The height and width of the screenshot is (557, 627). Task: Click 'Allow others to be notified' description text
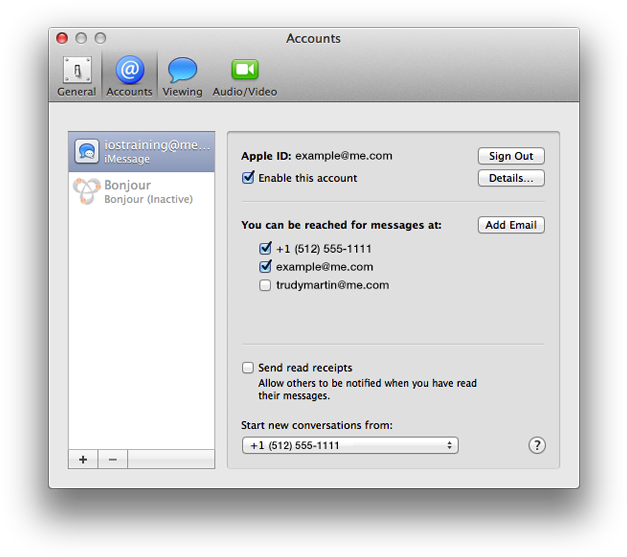point(367,389)
